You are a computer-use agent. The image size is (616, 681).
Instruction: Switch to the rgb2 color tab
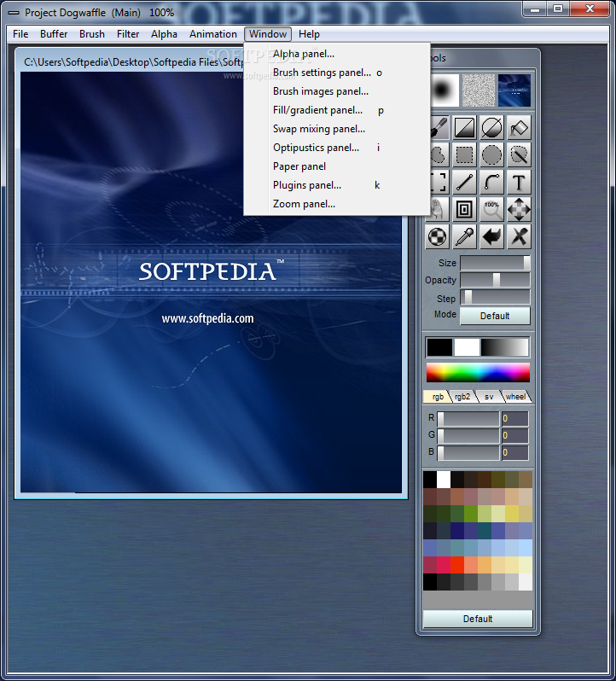(x=462, y=397)
